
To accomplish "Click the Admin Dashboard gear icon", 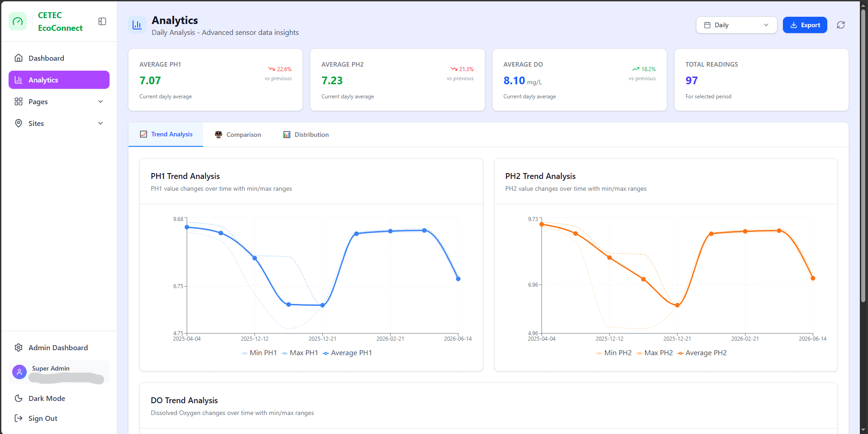I will (x=19, y=347).
